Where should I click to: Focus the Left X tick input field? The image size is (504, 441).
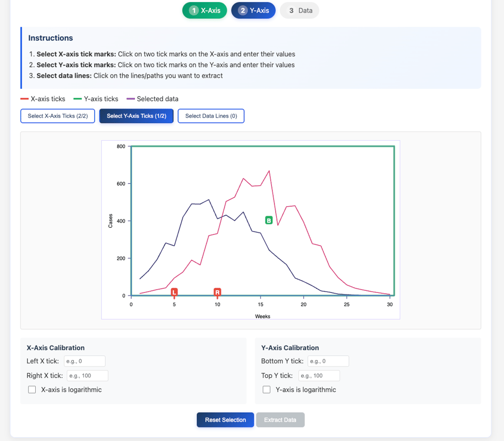(x=85, y=361)
